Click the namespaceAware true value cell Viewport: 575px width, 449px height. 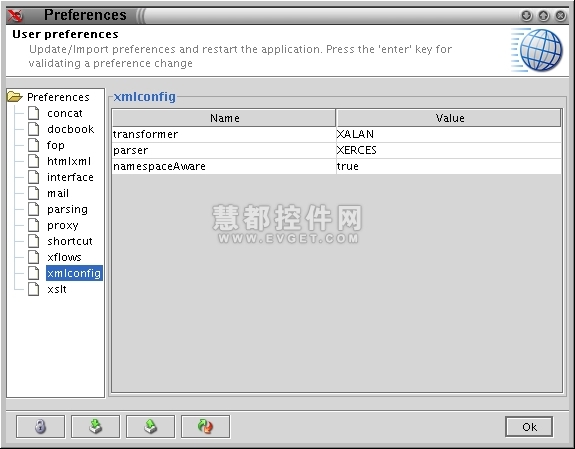448,167
